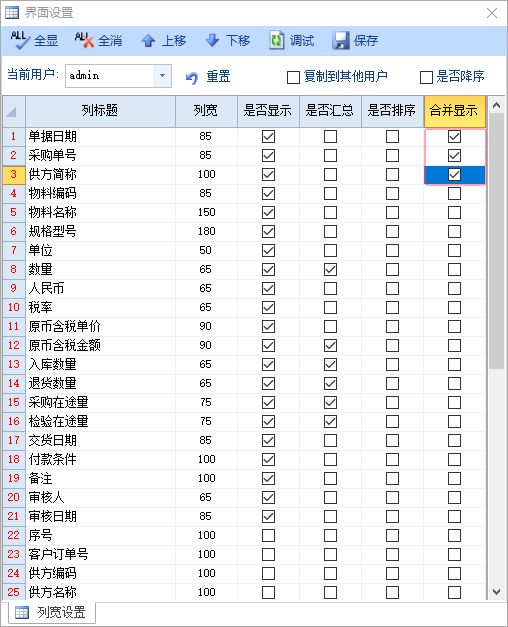Check 是否显示 for 序号
This screenshot has width=508, height=627.
tap(268, 535)
